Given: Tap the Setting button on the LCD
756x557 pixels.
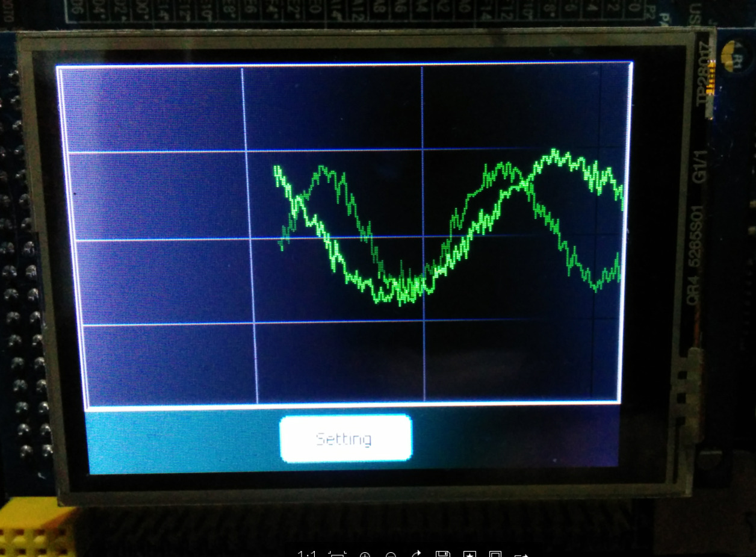Looking at the screenshot, I should coord(346,438).
